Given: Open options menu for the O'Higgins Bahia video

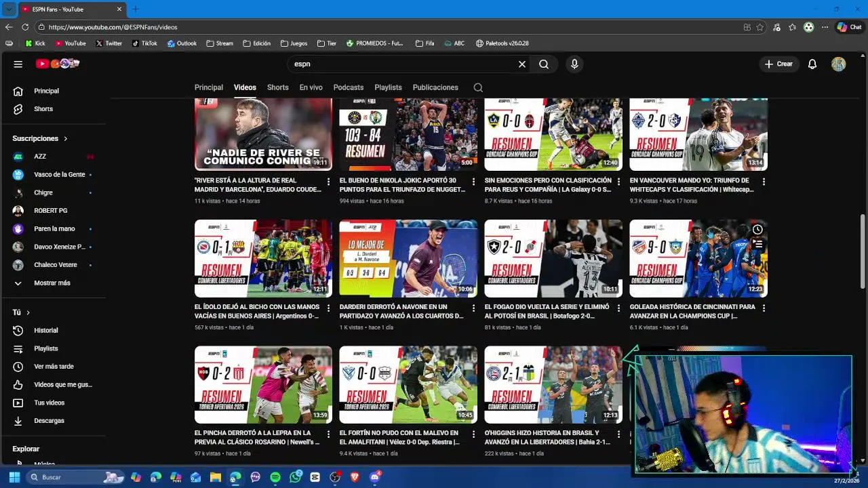Looking at the screenshot, I should [x=618, y=434].
